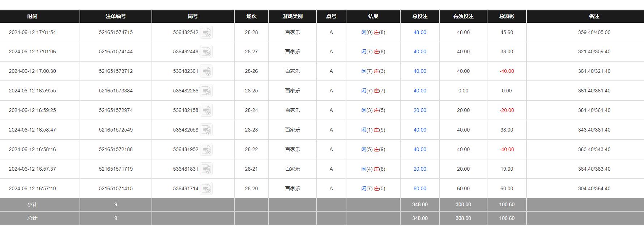This screenshot has height=229, width=644.
Task: Open the game replay icon for round 28-22
Action: click(x=207, y=149)
